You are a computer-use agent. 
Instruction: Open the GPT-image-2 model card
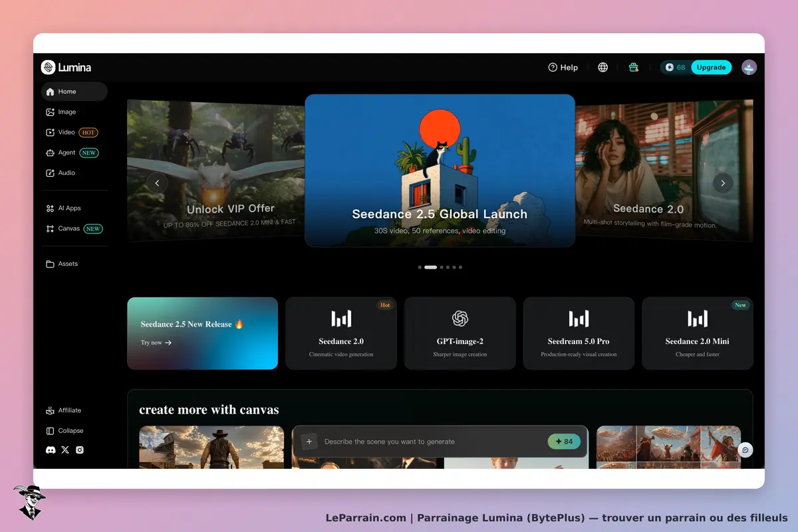click(x=460, y=333)
